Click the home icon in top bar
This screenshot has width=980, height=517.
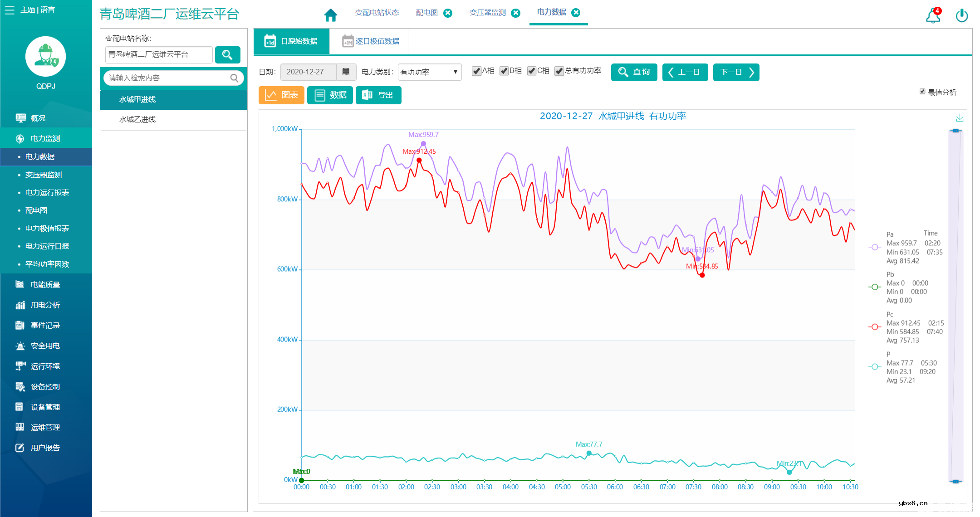pos(330,15)
